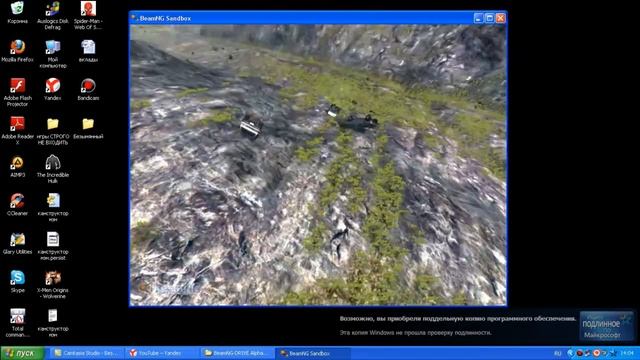This screenshot has height=360, width=640.
Task: Select the Adobe Flash Projector shortcut
Action: tap(17, 92)
